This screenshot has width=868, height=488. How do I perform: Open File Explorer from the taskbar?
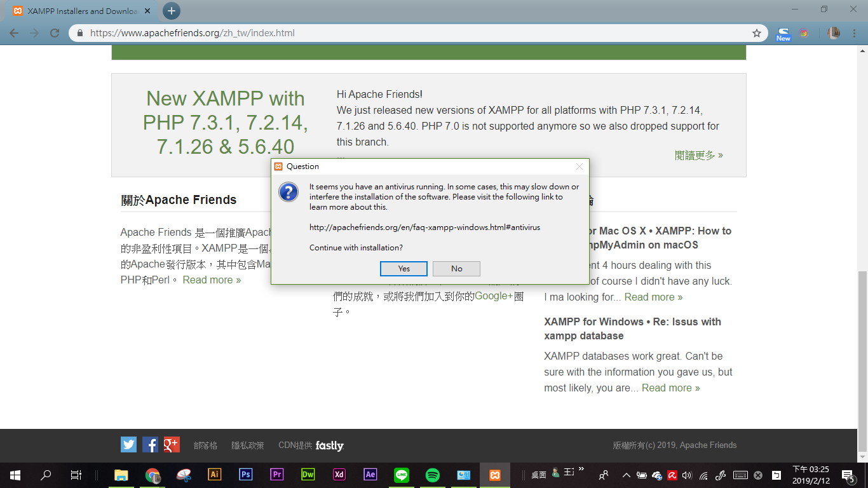121,475
